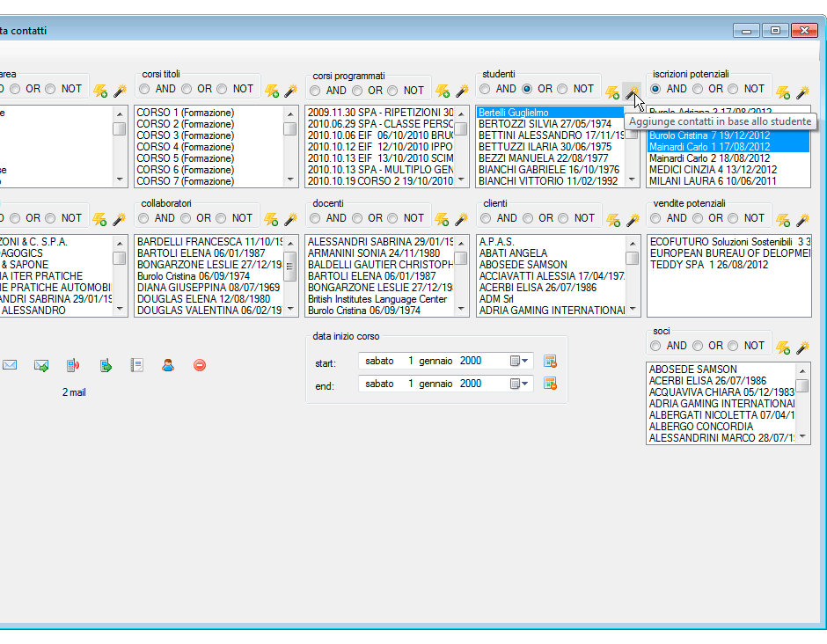Click the lightning-plus icon for soci
827x644 pixels.
(x=783, y=348)
